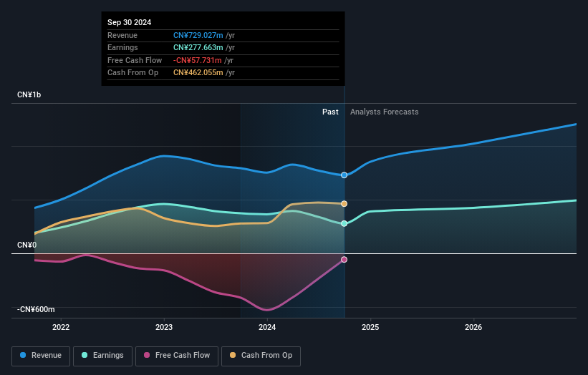Click the 2025 x-axis label

coord(370,328)
